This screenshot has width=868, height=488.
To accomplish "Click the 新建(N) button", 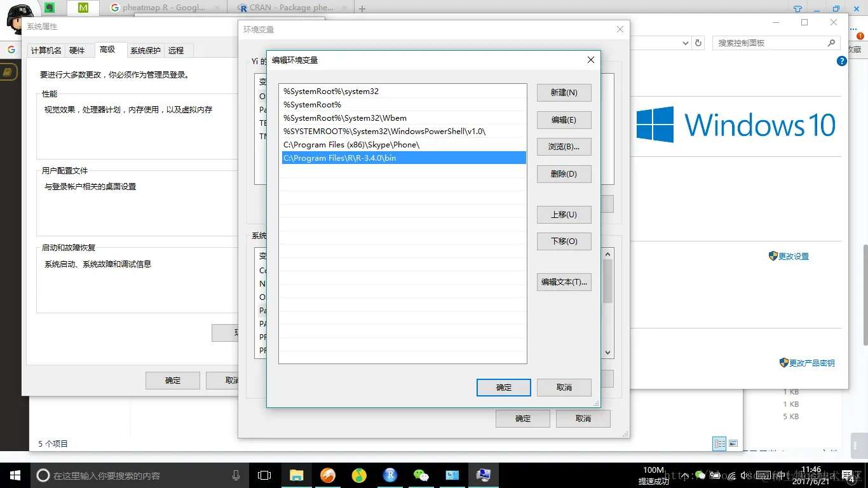I will tap(564, 93).
